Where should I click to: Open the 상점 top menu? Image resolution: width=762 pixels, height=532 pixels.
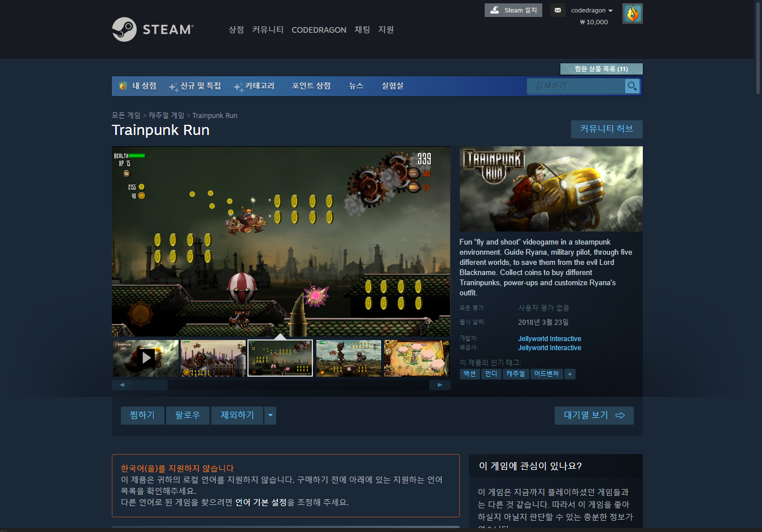coord(236,29)
